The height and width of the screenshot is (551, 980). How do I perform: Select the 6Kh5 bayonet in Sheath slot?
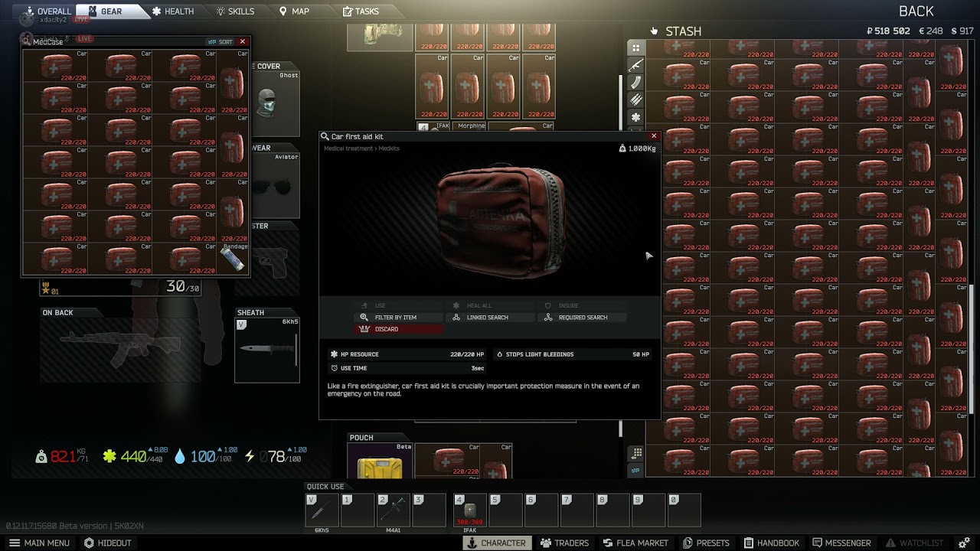tap(267, 350)
